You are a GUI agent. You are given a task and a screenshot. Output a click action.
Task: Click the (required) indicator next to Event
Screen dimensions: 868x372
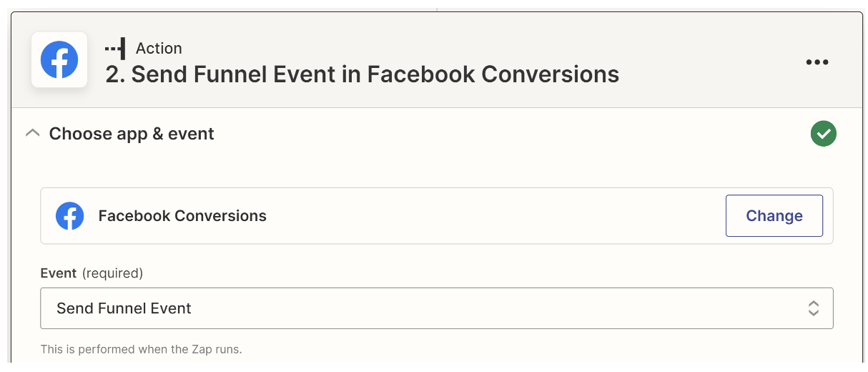pos(112,273)
